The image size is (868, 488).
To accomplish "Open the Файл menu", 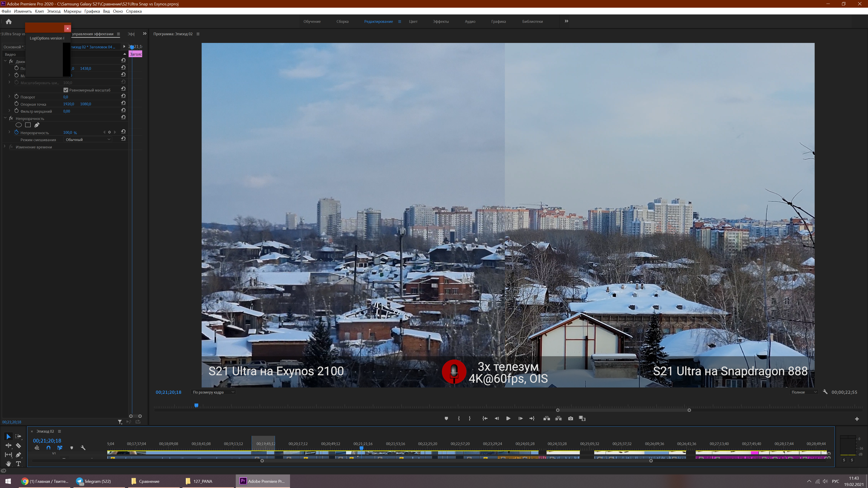I will point(6,11).
